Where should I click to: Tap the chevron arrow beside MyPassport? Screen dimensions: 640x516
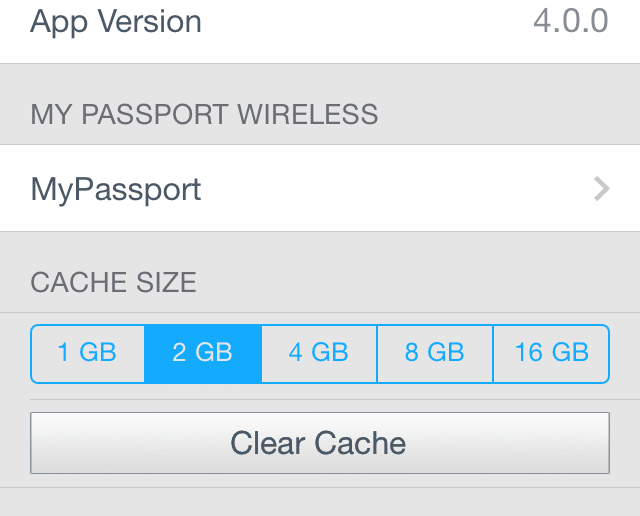pyautogui.click(x=602, y=189)
